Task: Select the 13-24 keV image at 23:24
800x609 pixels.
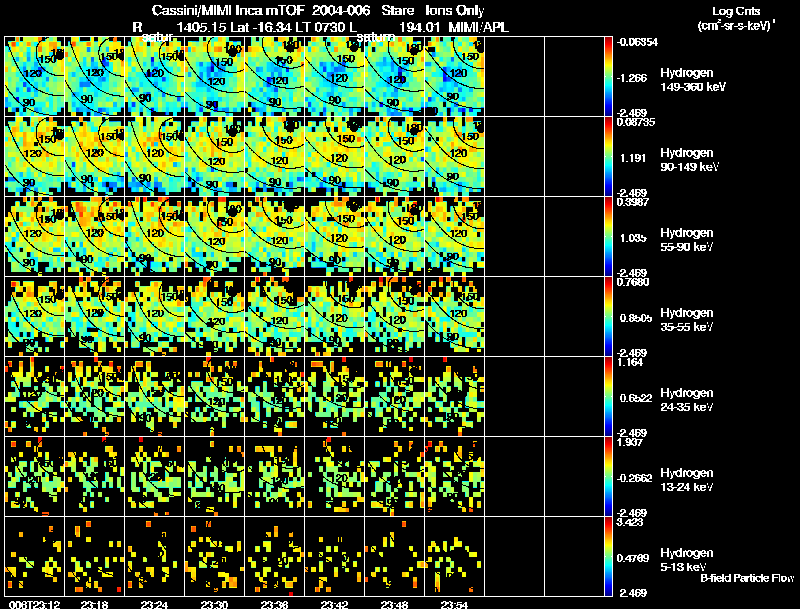Action: click(x=155, y=477)
